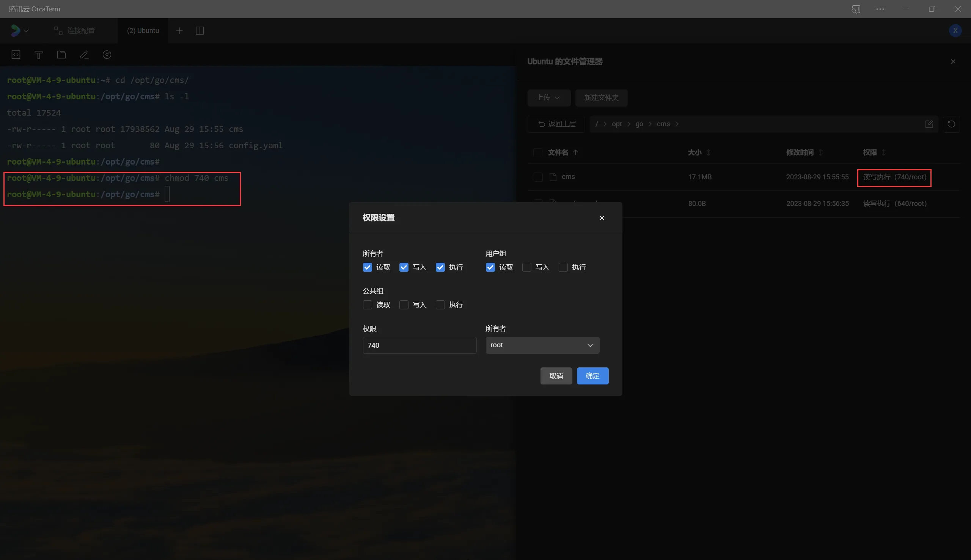Open the 上传 upload dropdown
The image size is (971, 560).
(x=548, y=98)
